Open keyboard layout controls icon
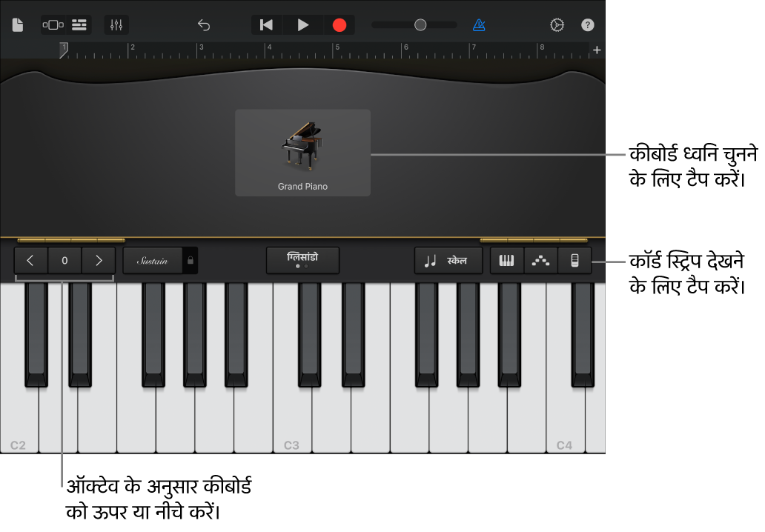This screenshot has height=532, width=765. pos(506,260)
